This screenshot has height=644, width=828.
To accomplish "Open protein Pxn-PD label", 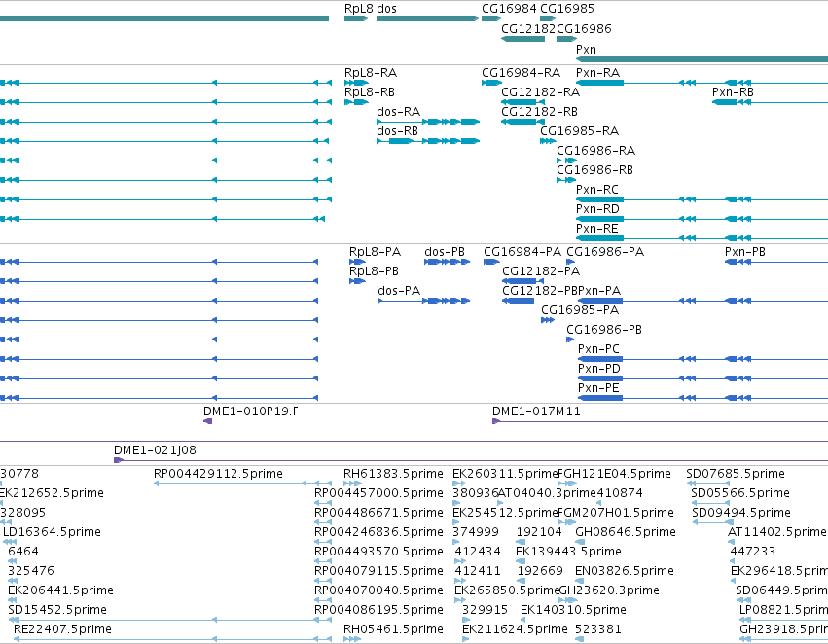I will 599,369.
